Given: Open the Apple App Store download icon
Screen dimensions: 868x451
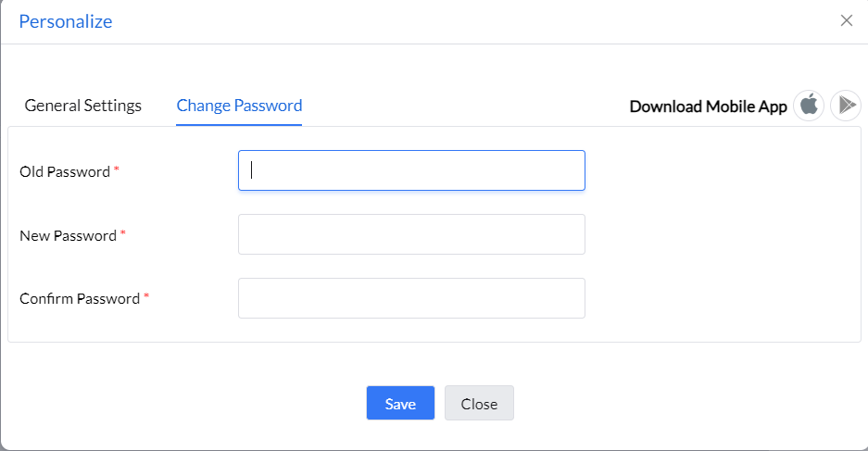Looking at the screenshot, I should pyautogui.click(x=809, y=106).
